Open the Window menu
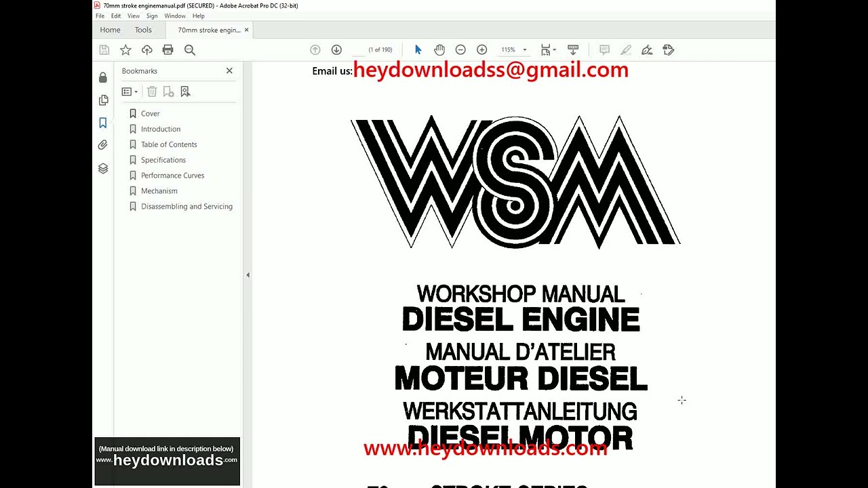Screen dimensions: 868x488 [x=175, y=16]
